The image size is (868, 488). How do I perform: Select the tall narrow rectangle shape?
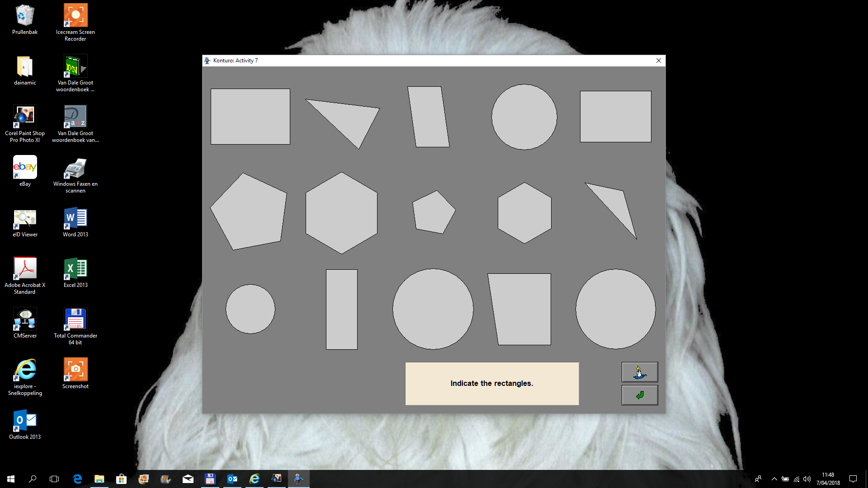pos(342,310)
